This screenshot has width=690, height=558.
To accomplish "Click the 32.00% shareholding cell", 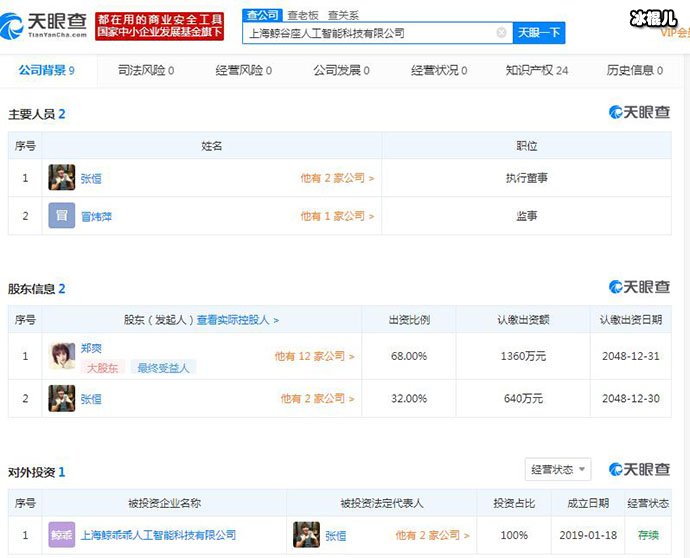I will (x=409, y=399).
